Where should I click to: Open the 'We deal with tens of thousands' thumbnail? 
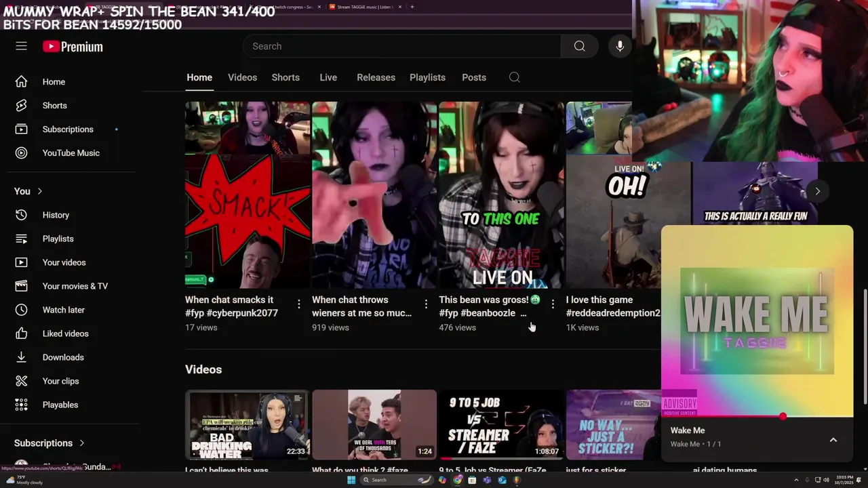374,424
